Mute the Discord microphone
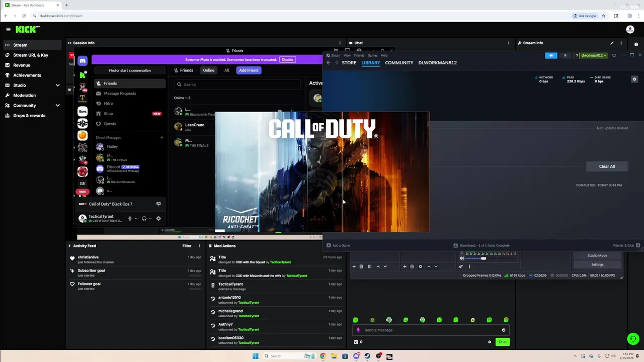Screen dimensions: 644x362 tap(130, 219)
